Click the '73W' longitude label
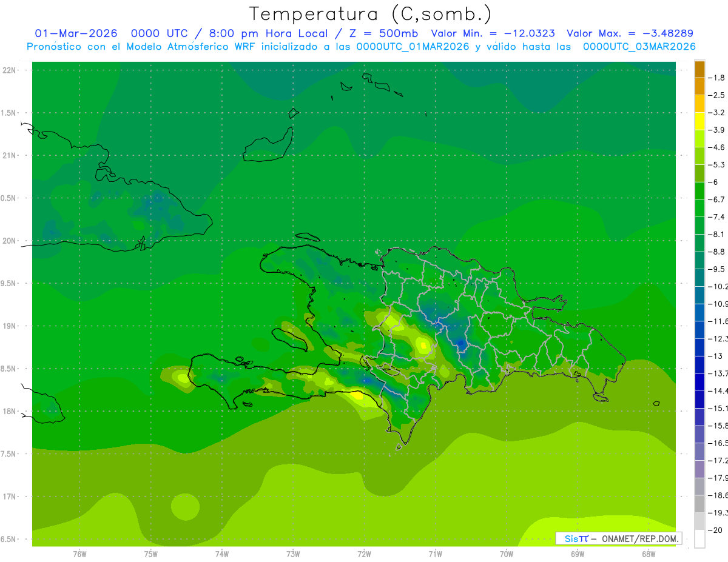The width and height of the screenshot is (728, 562). coord(293,554)
